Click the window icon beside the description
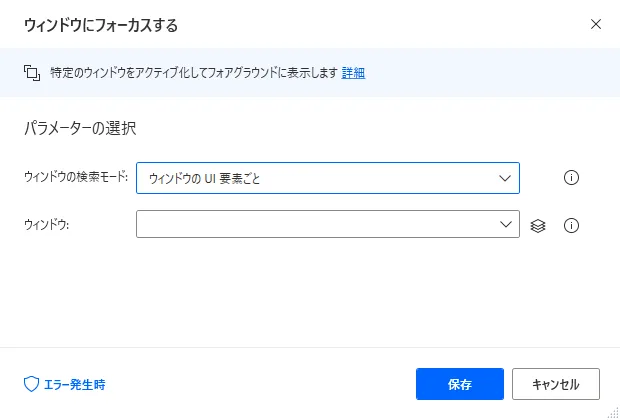620x420 pixels. (x=30, y=73)
